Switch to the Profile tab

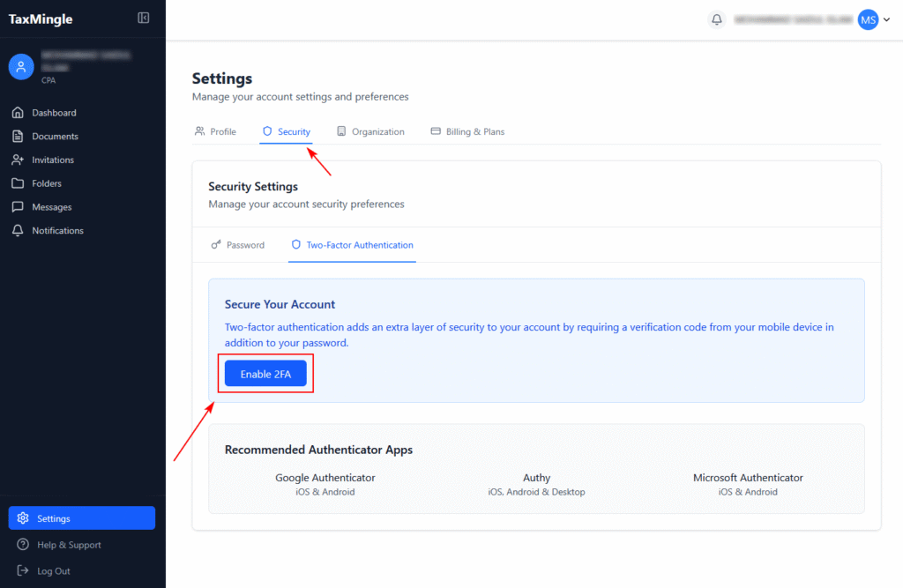coord(215,131)
